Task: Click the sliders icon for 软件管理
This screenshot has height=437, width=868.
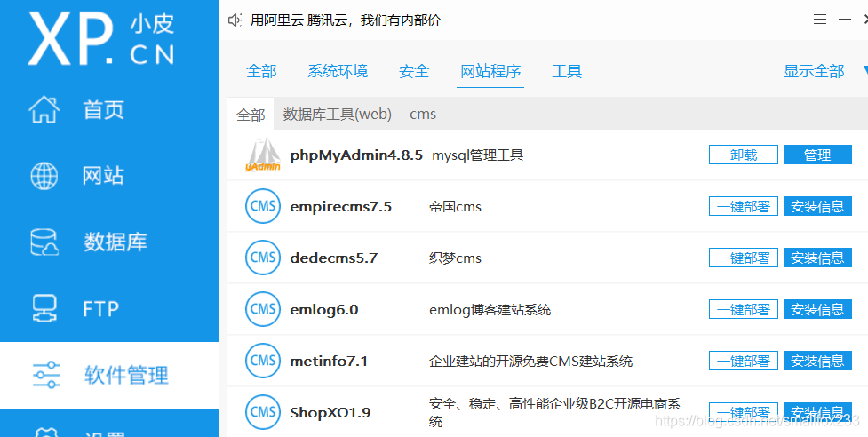Action: pyautogui.click(x=46, y=375)
